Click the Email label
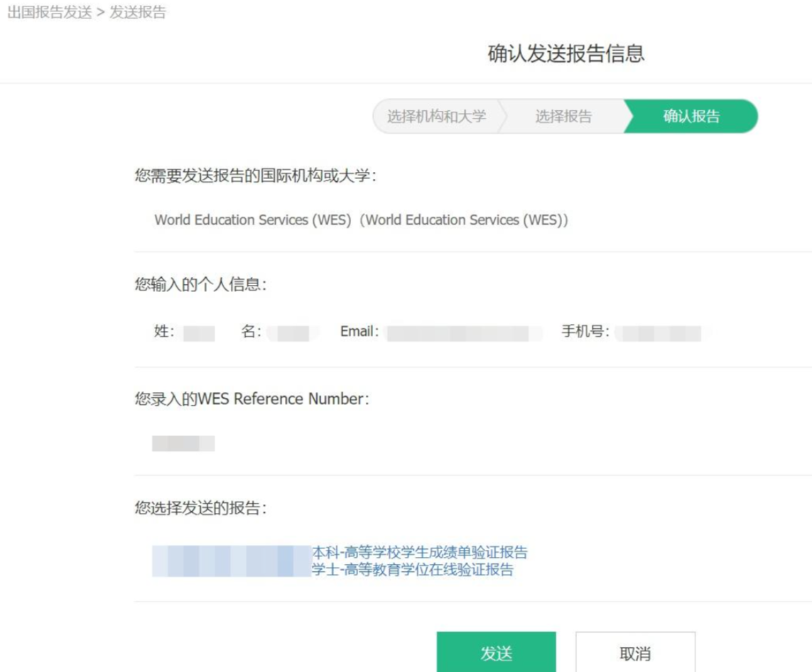 tap(359, 331)
